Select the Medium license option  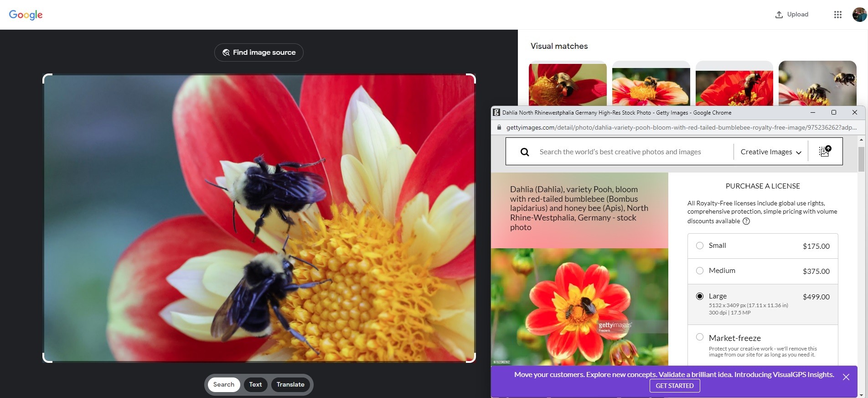(700, 271)
